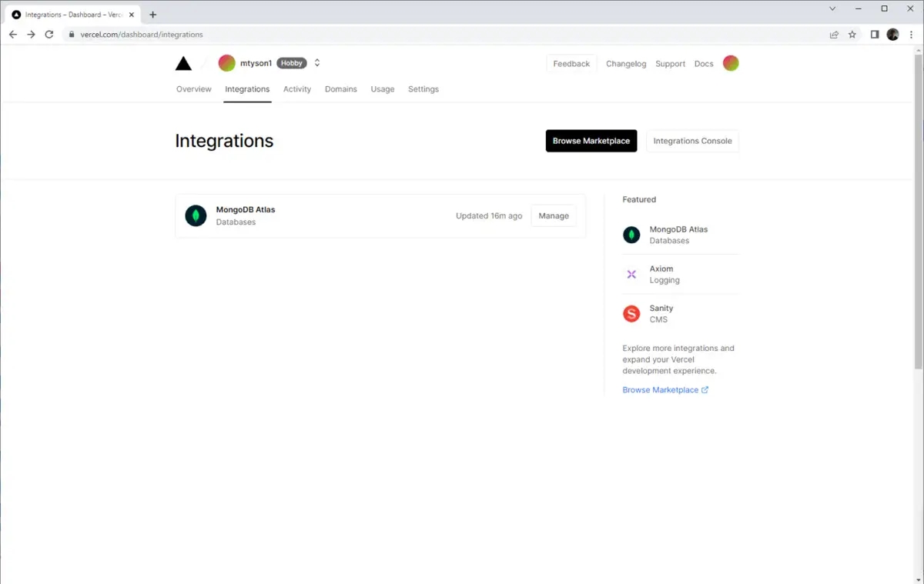Expand the tab search dropdown arrow
The height and width of the screenshot is (584, 924).
tap(832, 8)
